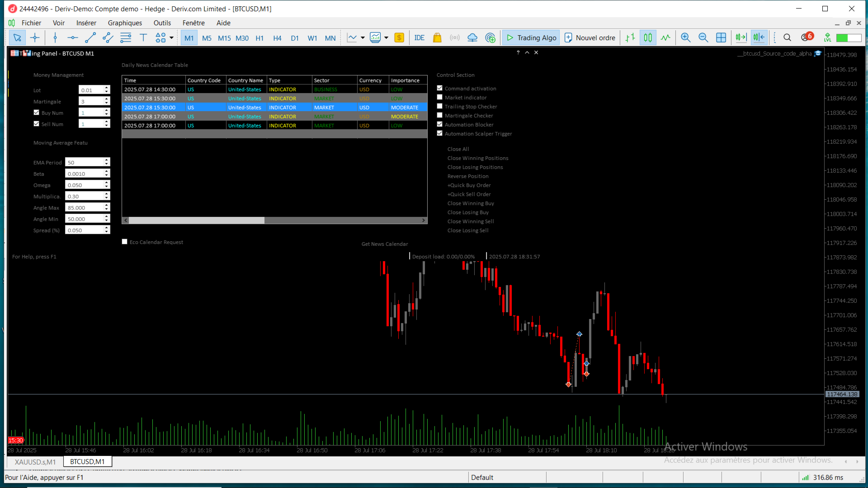Open the Graphiques menu
This screenshot has width=868, height=488.
tap(125, 23)
